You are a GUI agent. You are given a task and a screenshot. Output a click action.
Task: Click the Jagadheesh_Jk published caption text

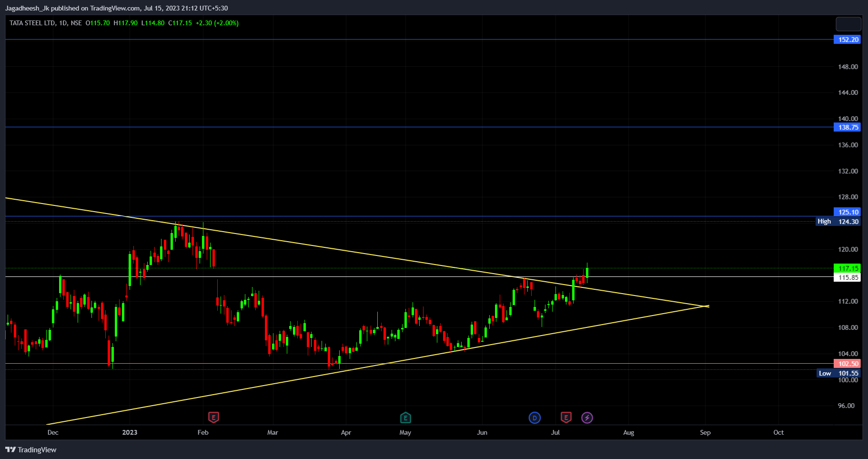pos(116,8)
